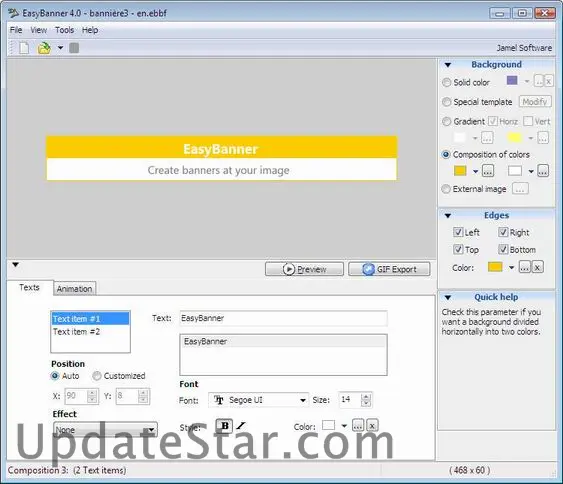Image resolution: width=563 pixels, height=484 pixels.
Task: Click the banner preview image
Action: 222,158
